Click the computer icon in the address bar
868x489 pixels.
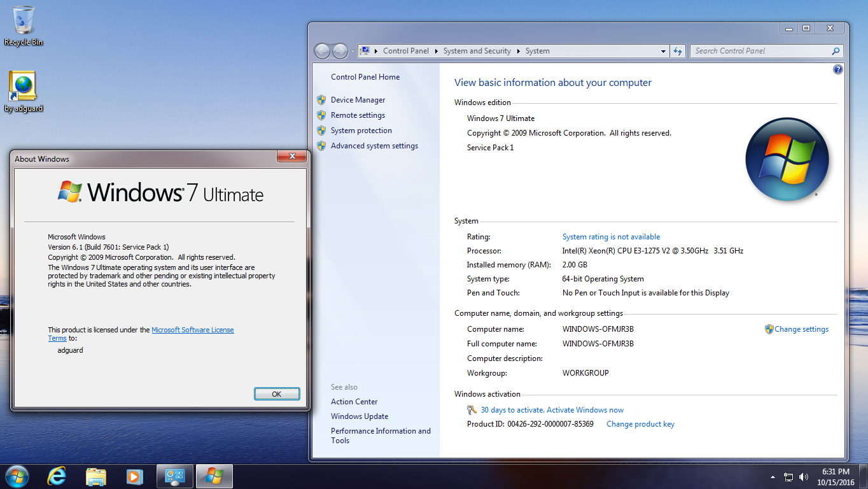(365, 51)
